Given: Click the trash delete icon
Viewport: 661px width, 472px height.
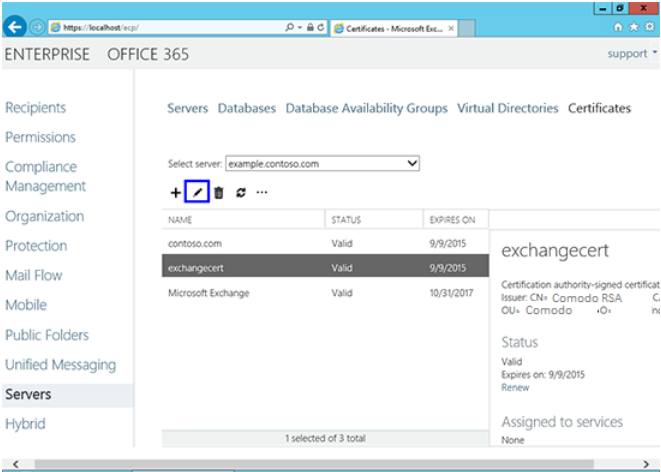Looking at the screenshot, I should point(219,193).
